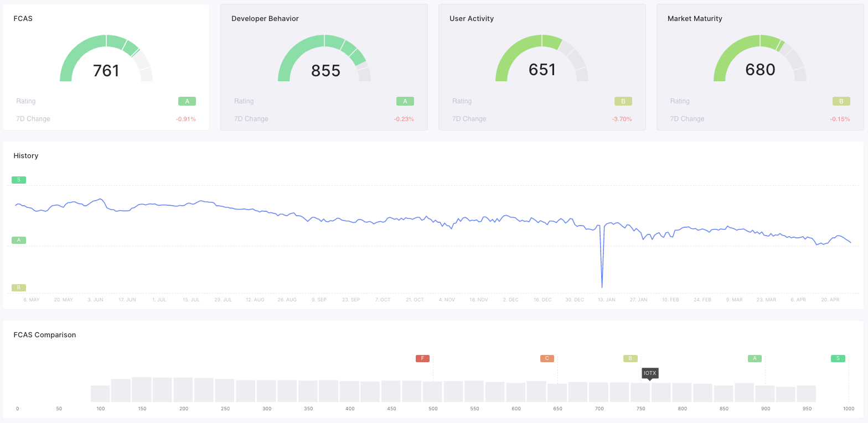The image size is (868, 423).
Task: Click the orange C grade marker in comparison
Action: coord(547,358)
